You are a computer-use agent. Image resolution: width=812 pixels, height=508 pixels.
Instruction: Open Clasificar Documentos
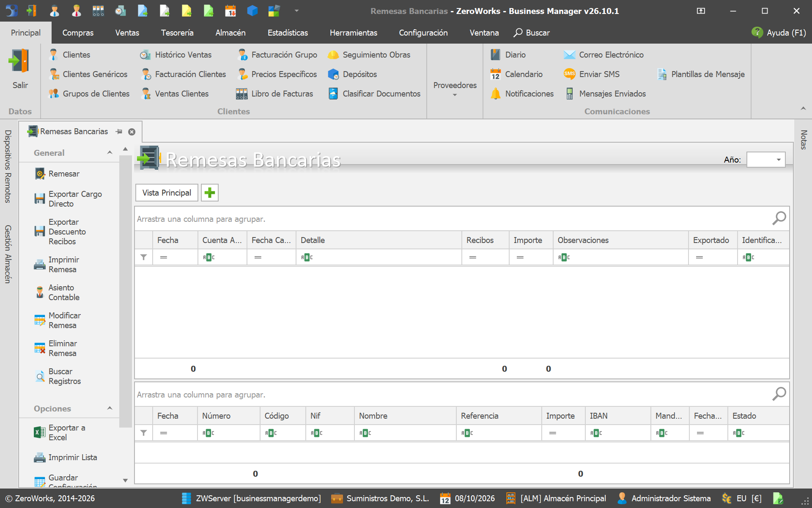tap(374, 94)
